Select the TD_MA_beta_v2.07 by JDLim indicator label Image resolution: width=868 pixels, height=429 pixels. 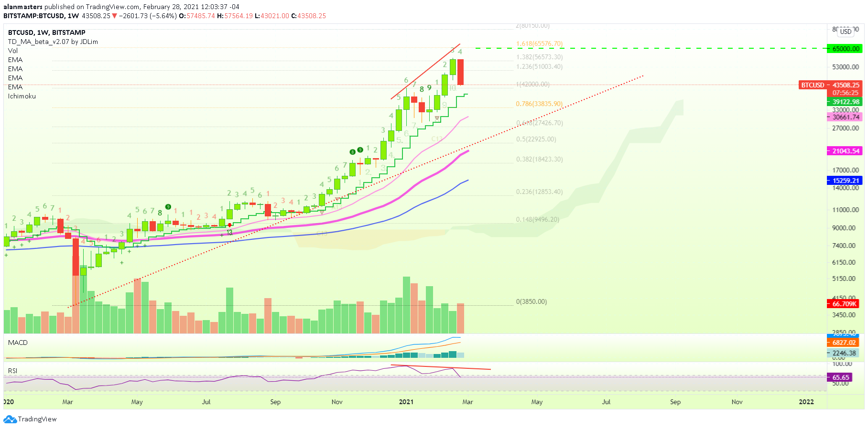[x=53, y=42]
